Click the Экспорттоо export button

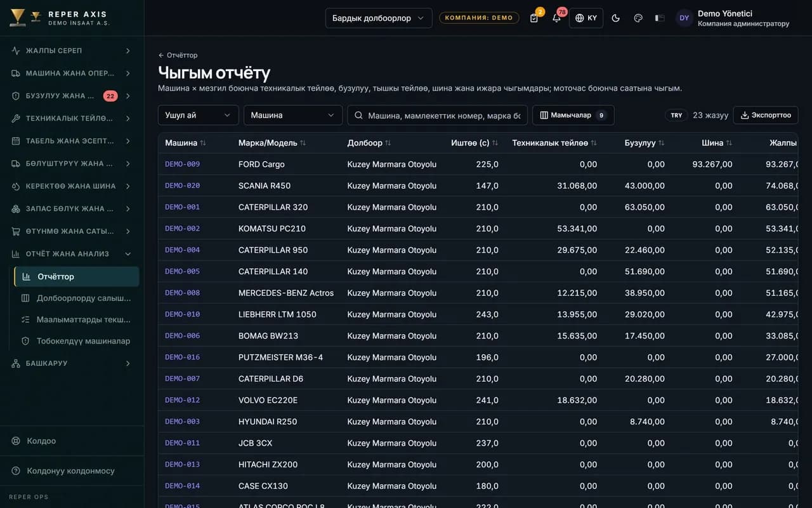coord(766,115)
